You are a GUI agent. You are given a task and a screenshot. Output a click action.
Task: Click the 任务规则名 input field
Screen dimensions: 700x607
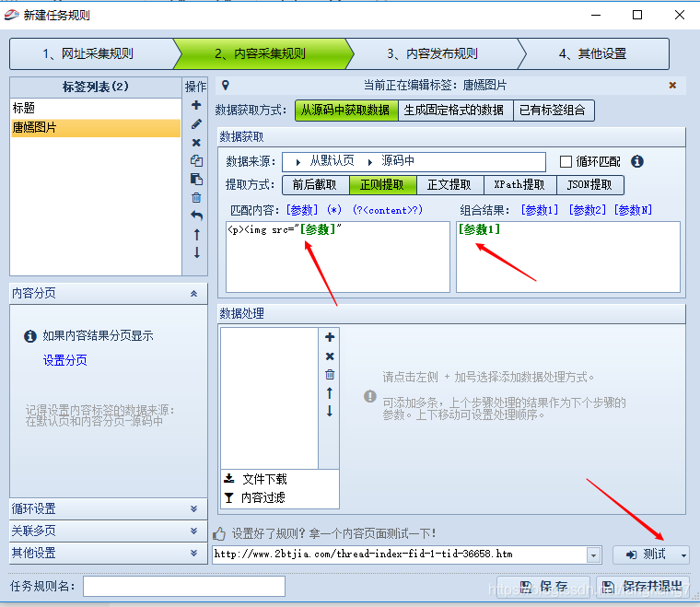[x=184, y=586]
